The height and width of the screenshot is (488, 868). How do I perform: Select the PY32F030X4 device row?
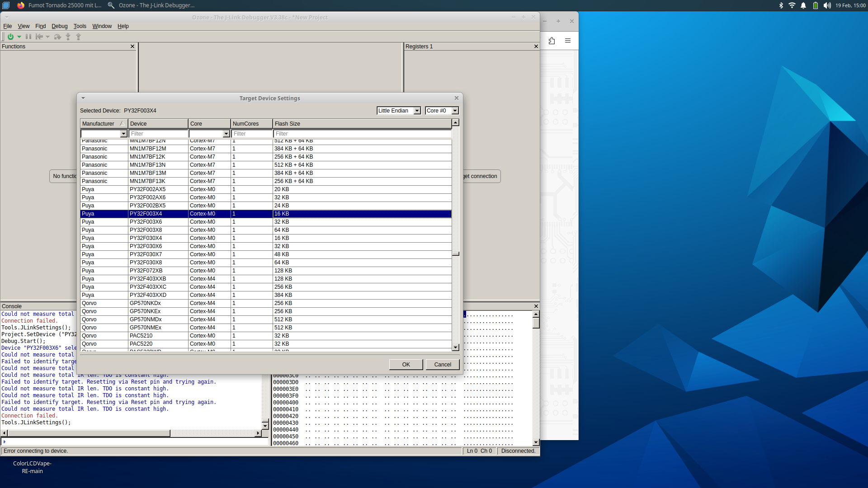point(266,238)
